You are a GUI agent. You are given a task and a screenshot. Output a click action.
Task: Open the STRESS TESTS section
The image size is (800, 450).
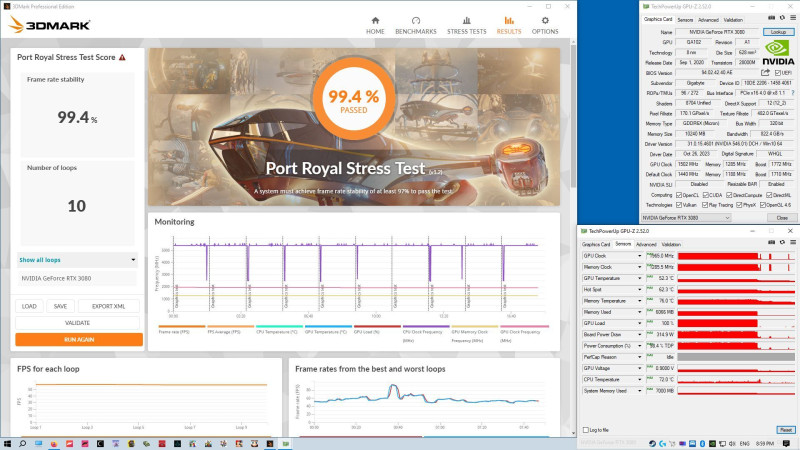pyautogui.click(x=466, y=26)
